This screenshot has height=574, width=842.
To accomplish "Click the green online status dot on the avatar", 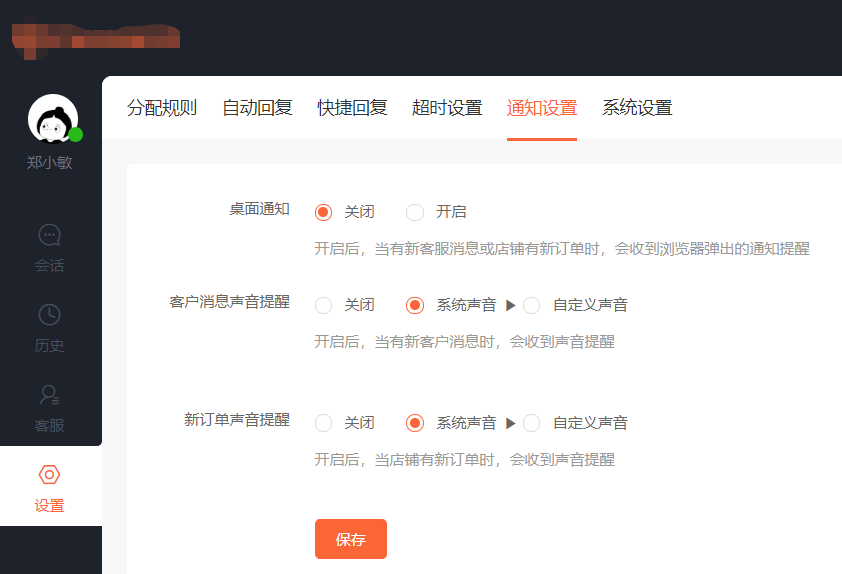I will click(x=76, y=135).
